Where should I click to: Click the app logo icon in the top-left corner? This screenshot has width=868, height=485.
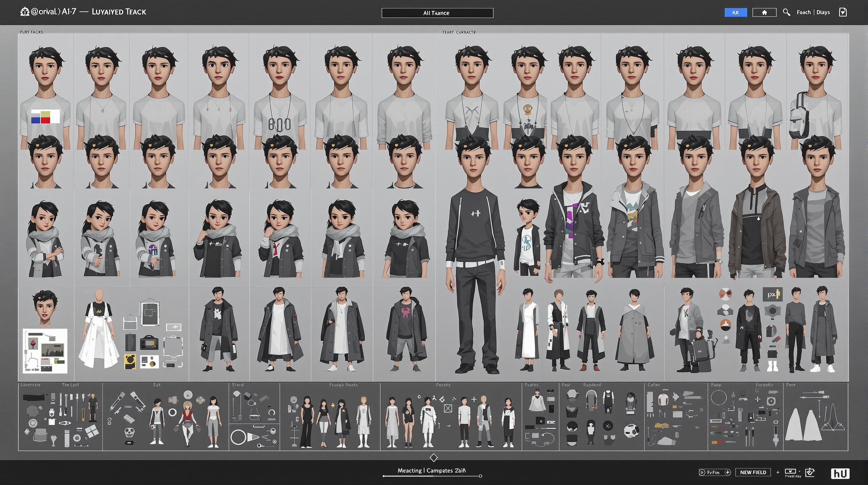point(24,11)
